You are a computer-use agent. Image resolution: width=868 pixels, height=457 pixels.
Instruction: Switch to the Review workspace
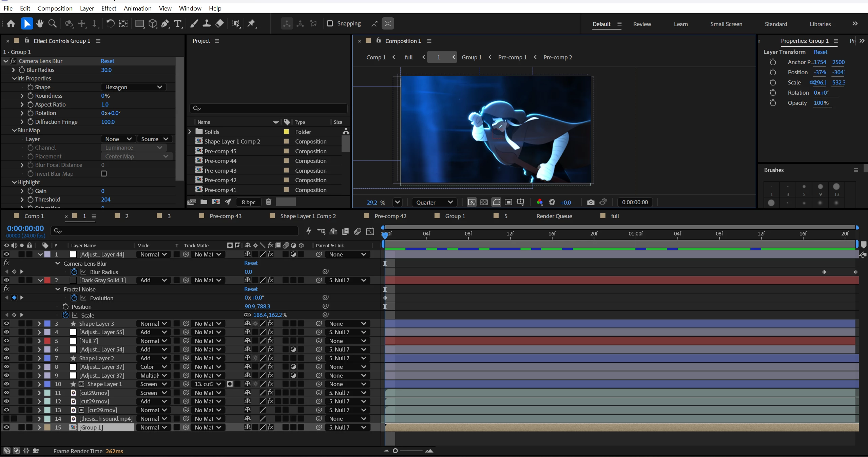(x=642, y=24)
